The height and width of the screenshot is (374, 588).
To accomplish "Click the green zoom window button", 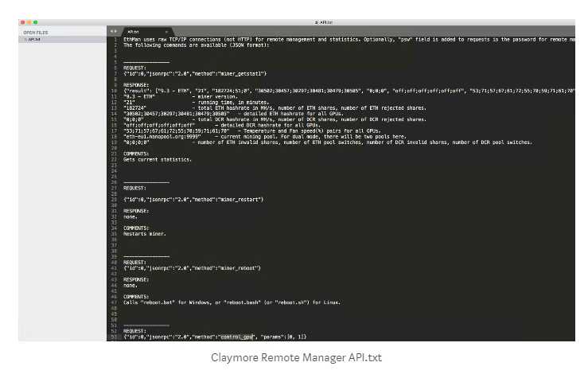I will (35, 22).
